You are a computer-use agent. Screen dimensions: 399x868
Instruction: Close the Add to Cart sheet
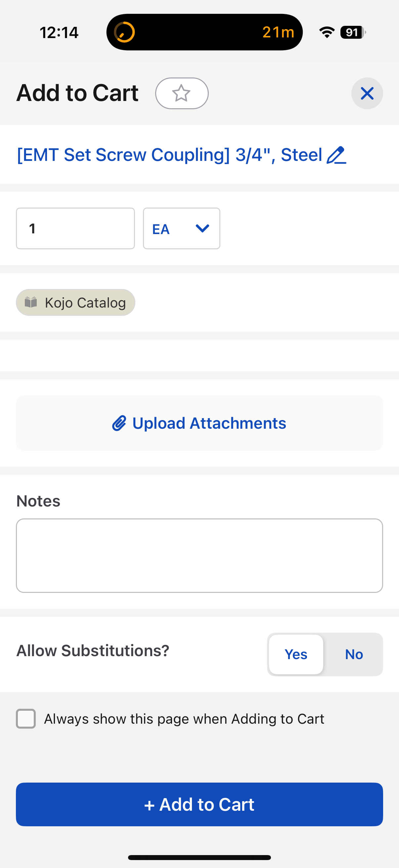coord(367,93)
